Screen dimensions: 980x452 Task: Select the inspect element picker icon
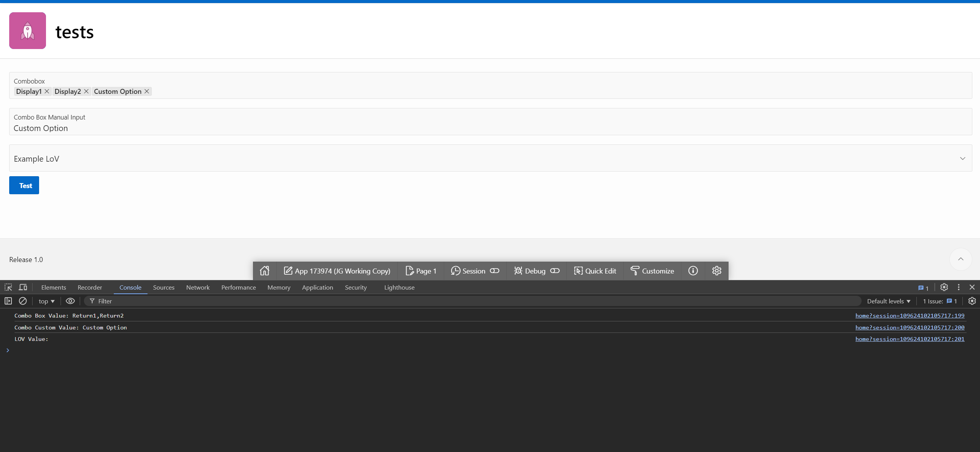[8, 287]
